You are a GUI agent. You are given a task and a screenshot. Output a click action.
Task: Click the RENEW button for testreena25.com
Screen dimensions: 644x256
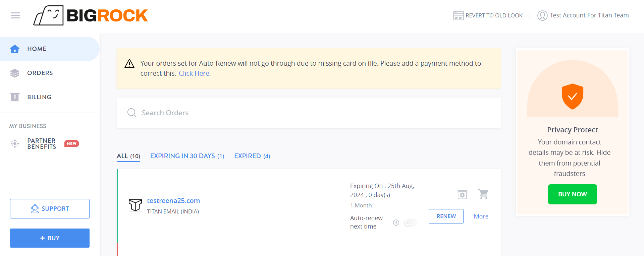[x=446, y=216]
